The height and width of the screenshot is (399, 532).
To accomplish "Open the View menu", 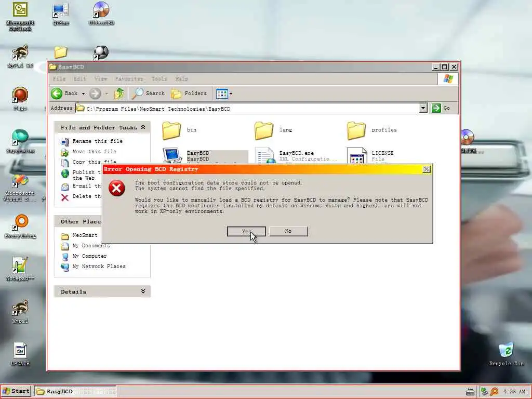I will (x=101, y=79).
